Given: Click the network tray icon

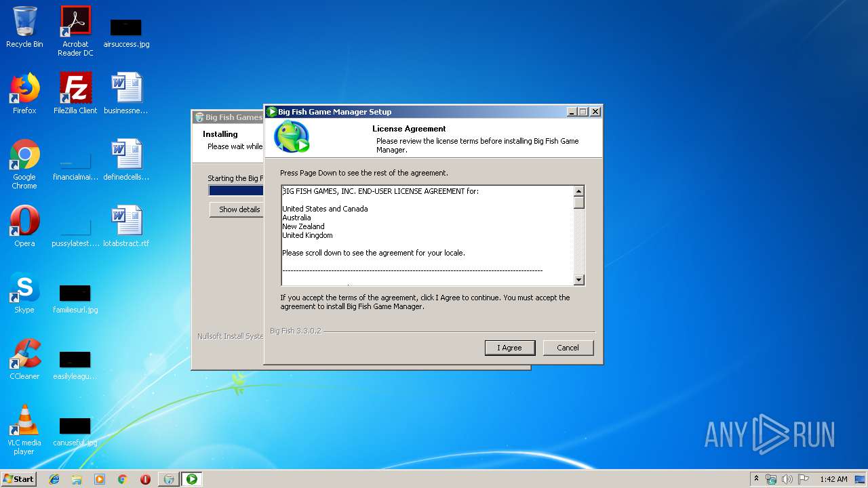Looking at the screenshot, I should click(771, 479).
